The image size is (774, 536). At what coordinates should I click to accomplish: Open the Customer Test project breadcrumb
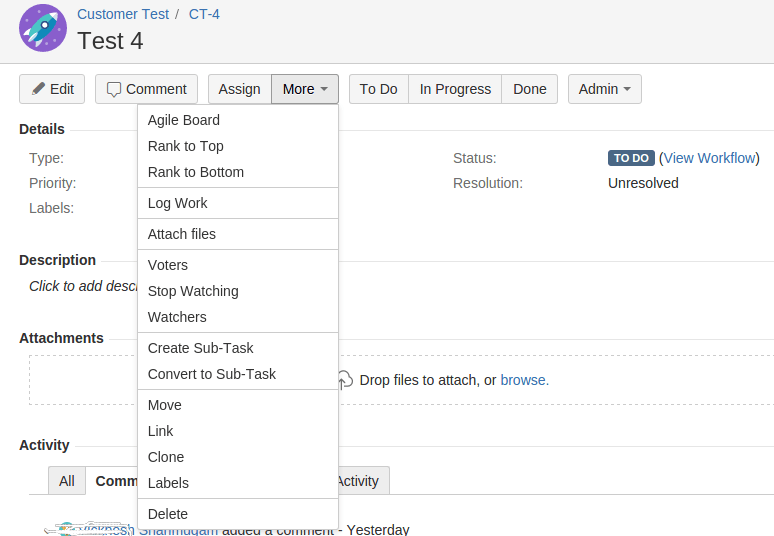(x=121, y=14)
